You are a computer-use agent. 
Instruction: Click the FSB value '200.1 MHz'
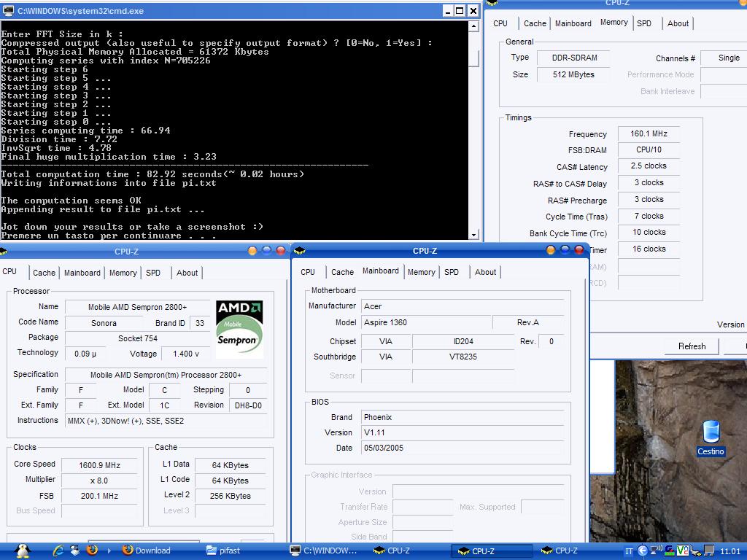pos(99,496)
